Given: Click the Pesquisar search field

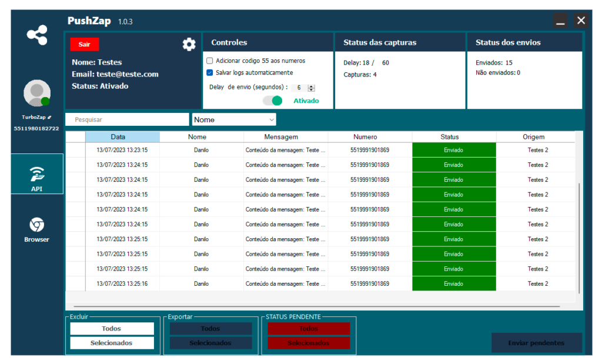Looking at the screenshot, I should [x=128, y=120].
